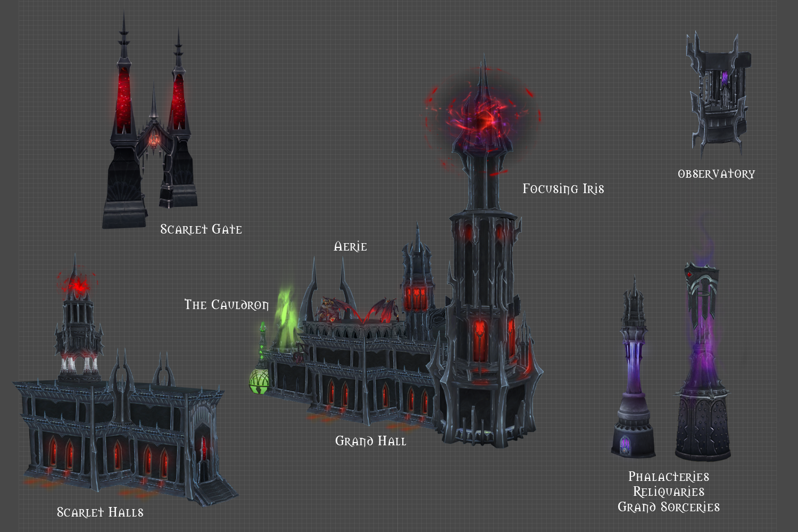Click "The Cauldron" label
Screen dimensions: 798x532
[227, 305]
